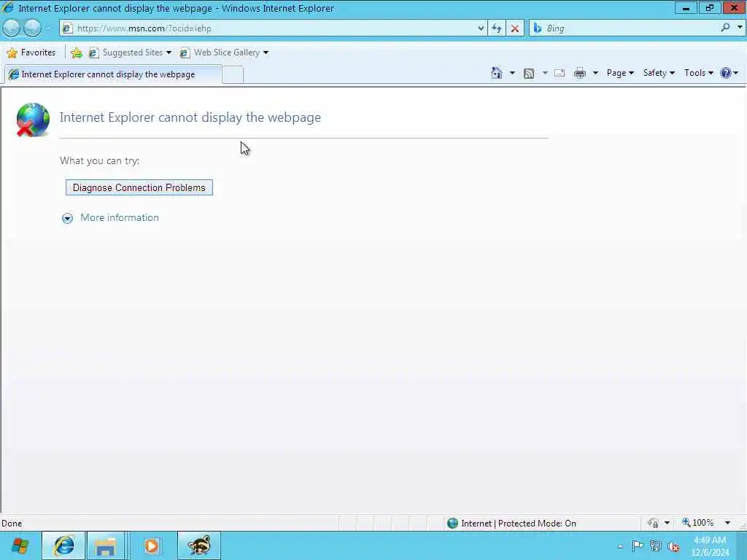
Task: Click the protected mode security icon in status bar
Action: point(653,523)
